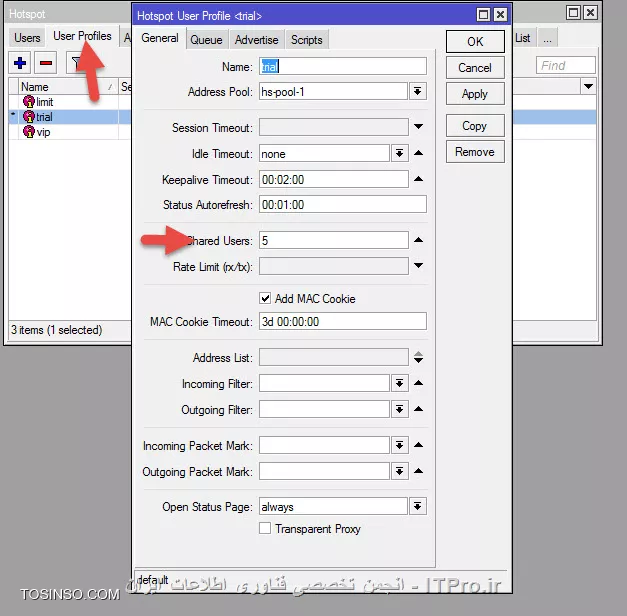Click the Copy button

475,126
